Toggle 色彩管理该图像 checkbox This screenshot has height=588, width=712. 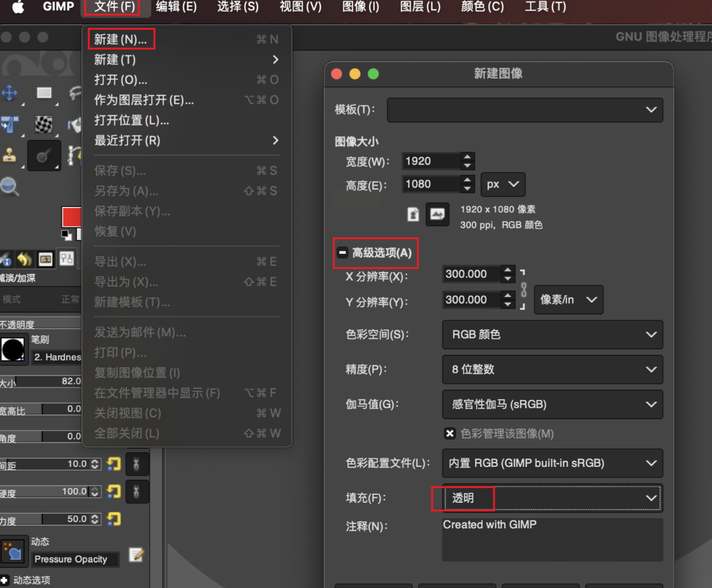450,433
